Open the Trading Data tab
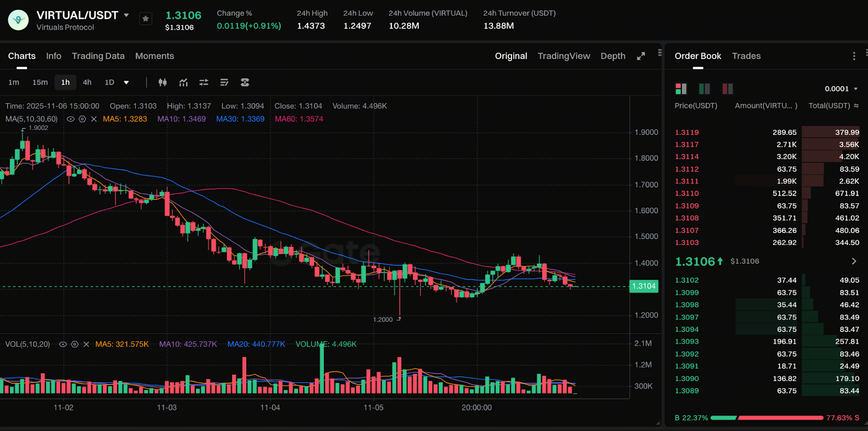This screenshot has height=431, width=868. (98, 56)
